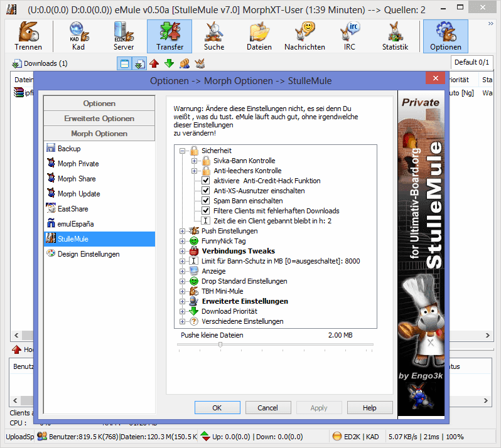Click the Trennen disconnect icon

pos(28,36)
